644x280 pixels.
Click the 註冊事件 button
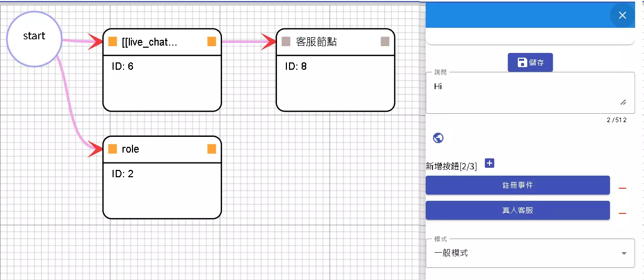coord(517,185)
